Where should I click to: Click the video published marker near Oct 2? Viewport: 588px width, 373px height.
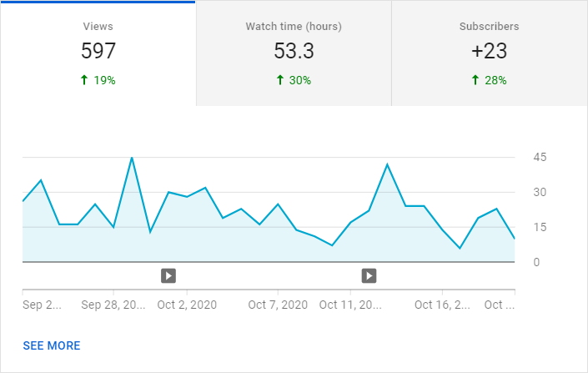(168, 276)
